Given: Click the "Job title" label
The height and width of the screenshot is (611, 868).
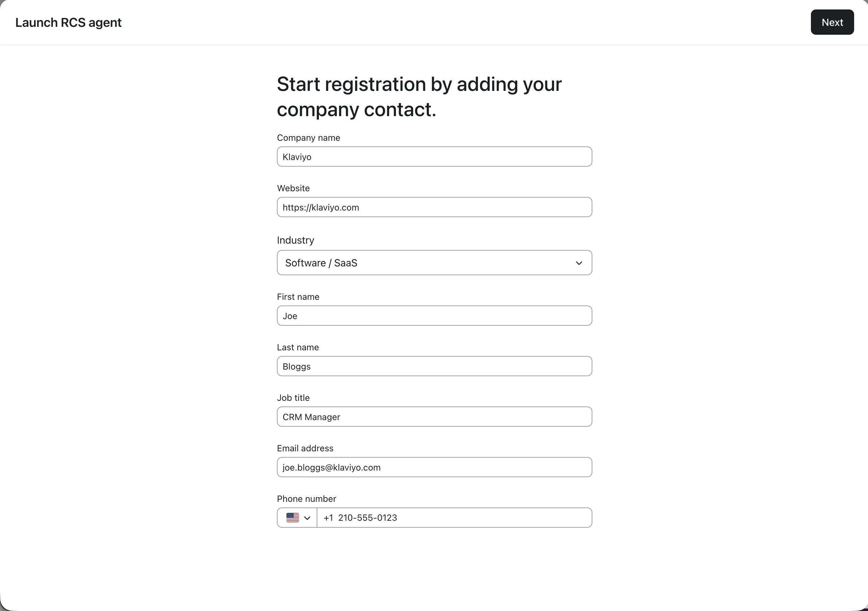Looking at the screenshot, I should 293,398.
